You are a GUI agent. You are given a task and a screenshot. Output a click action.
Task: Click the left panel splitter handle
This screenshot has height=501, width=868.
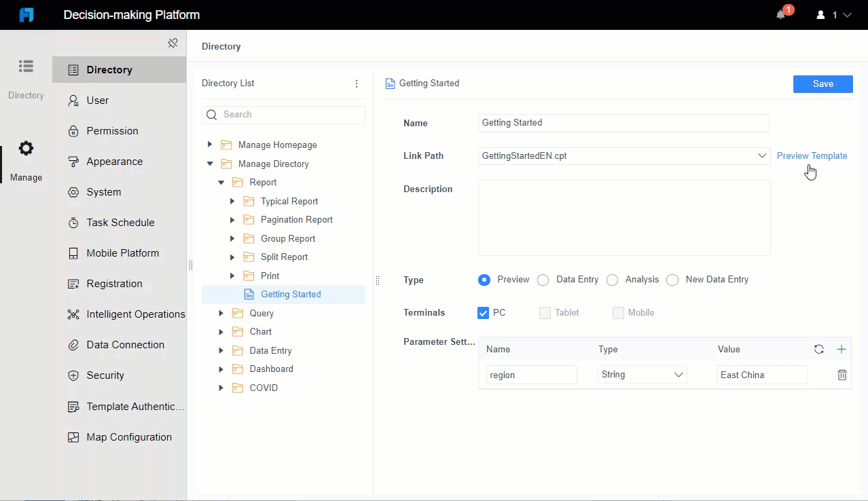tap(191, 265)
